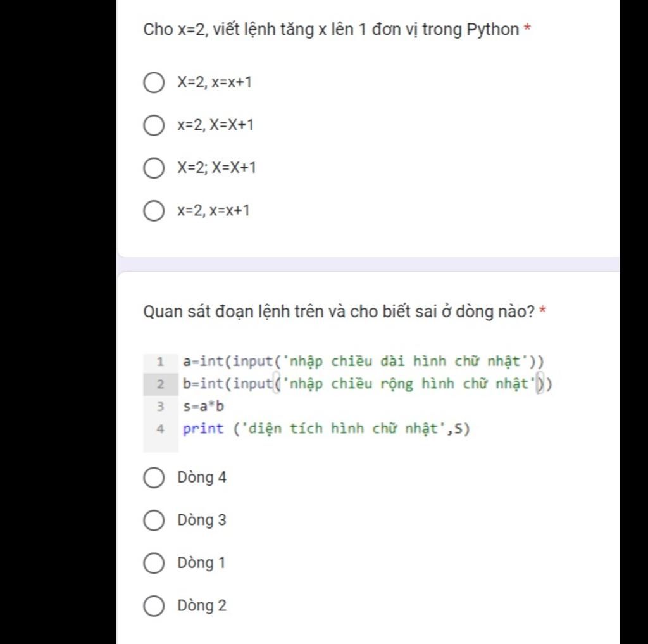Click the red asterisk on the Python question
Screen dimensions: 648x644
pos(527,28)
